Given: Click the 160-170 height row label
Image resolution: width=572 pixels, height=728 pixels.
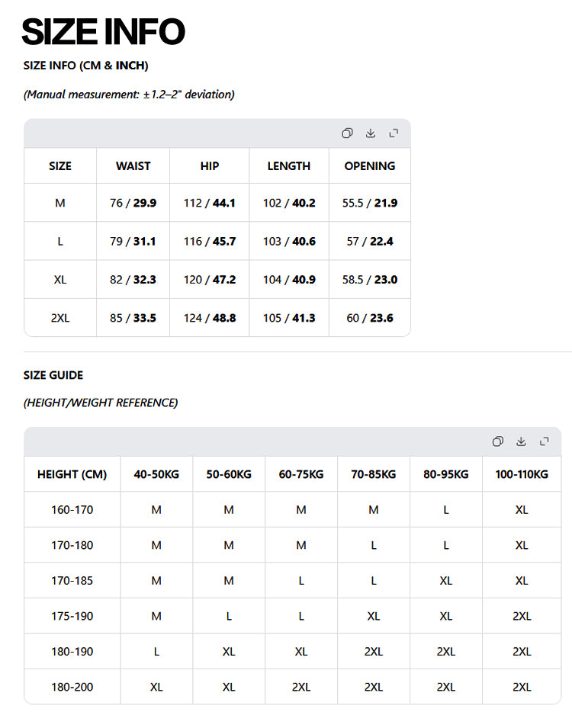Looking at the screenshot, I should pyautogui.click(x=72, y=510).
